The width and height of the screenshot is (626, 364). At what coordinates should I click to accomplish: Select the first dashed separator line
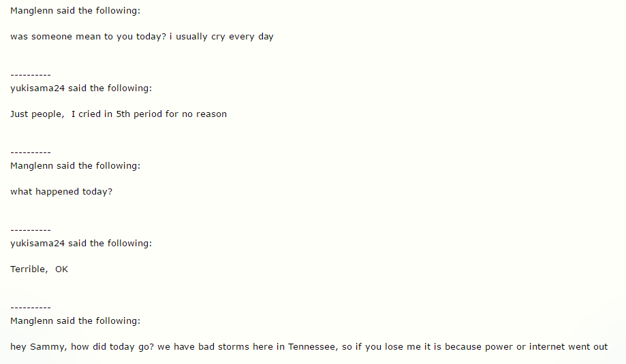31,75
